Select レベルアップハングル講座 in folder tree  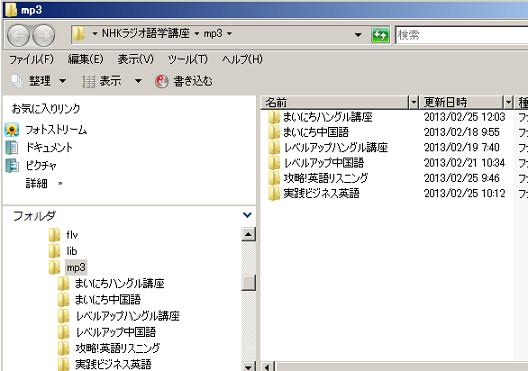tap(128, 316)
